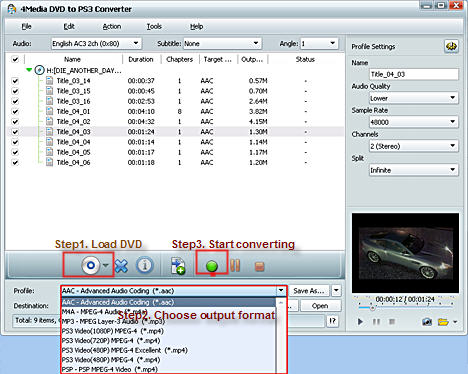The height and width of the screenshot is (374, 468).
Task: Open the info icon in toolbar
Action: pos(145,266)
